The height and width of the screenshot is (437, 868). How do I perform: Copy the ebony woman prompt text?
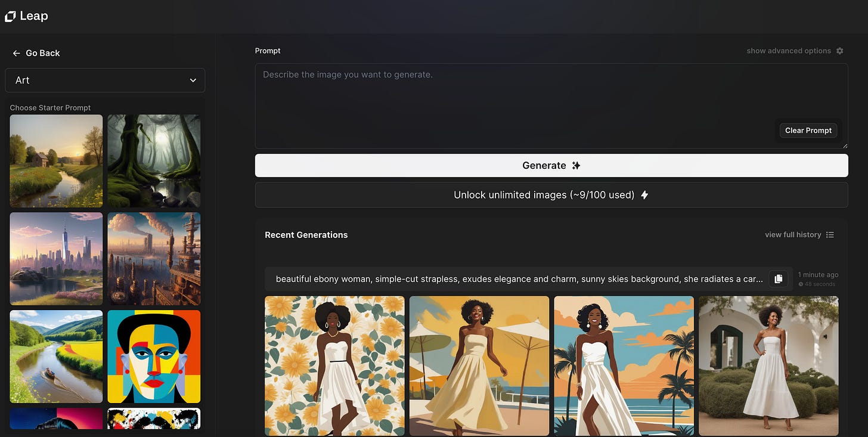point(779,278)
